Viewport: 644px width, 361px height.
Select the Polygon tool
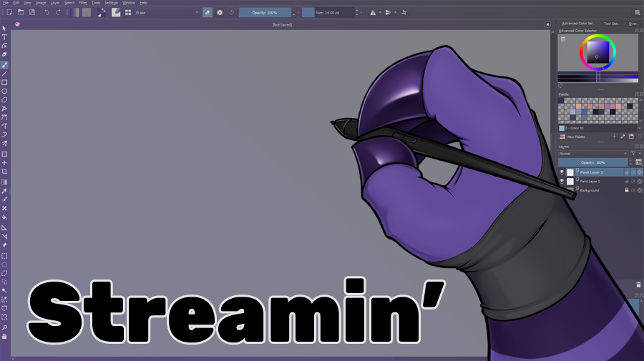4,99
